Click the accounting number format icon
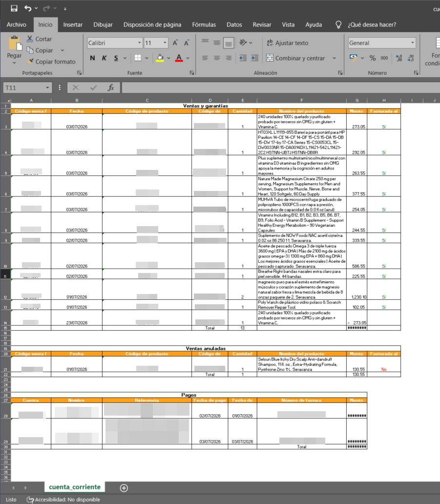Image resolution: width=440 pixels, height=504 pixels. (353, 58)
